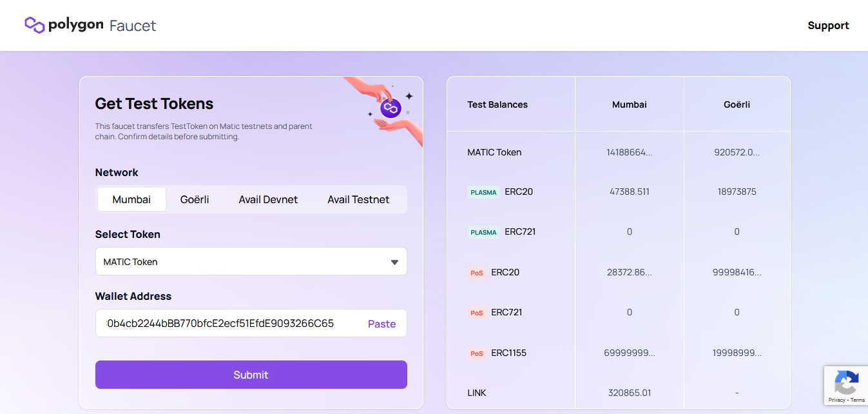The image size is (868, 414).
Task: Click the hands holding coin illustration
Action: click(384, 107)
